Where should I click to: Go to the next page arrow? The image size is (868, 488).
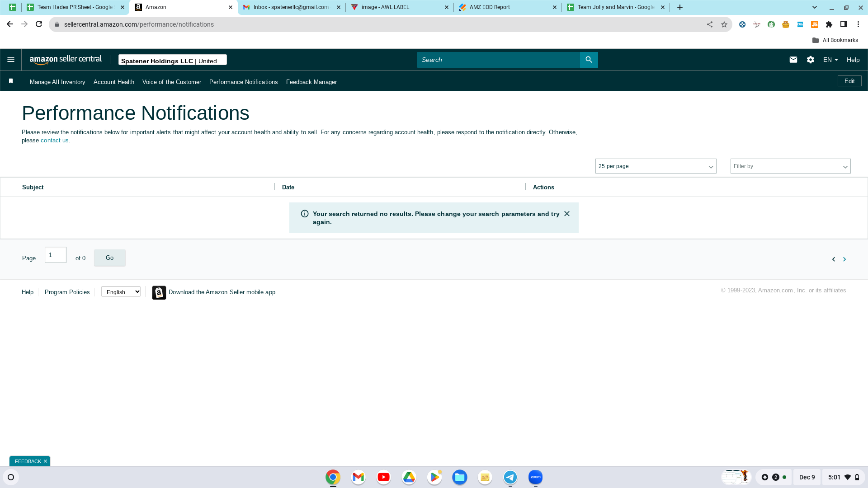tap(844, 259)
